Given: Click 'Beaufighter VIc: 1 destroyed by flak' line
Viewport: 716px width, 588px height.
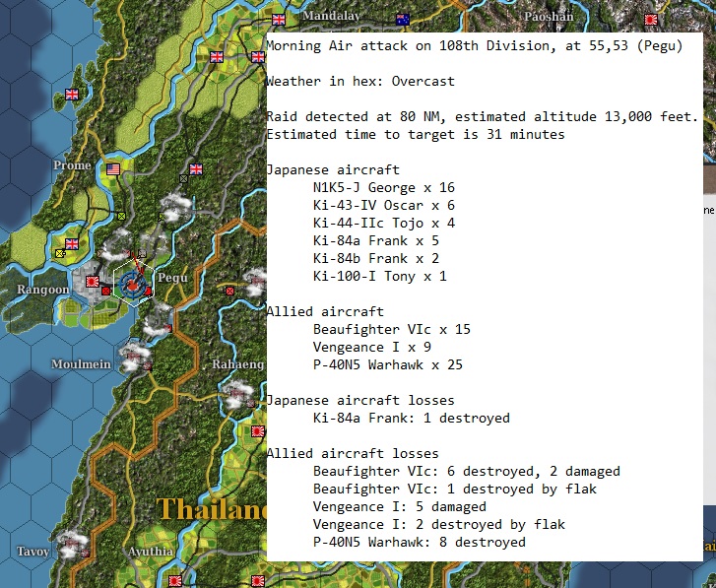Looking at the screenshot, I should pos(455,489).
